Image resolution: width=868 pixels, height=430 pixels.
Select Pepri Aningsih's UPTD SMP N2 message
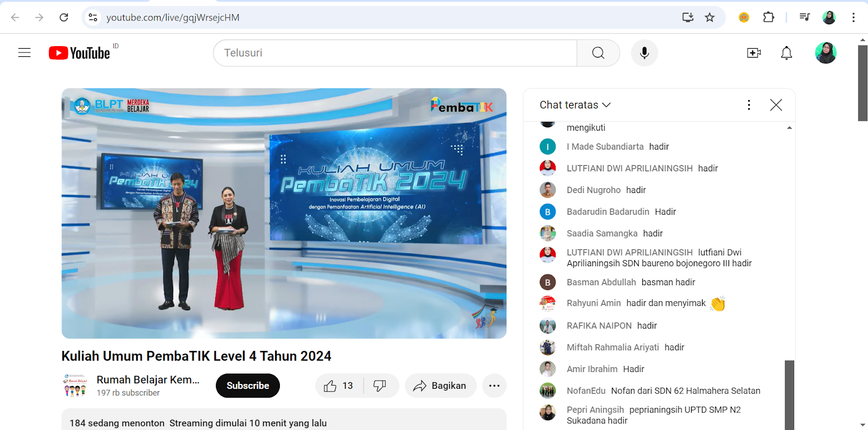pos(654,415)
